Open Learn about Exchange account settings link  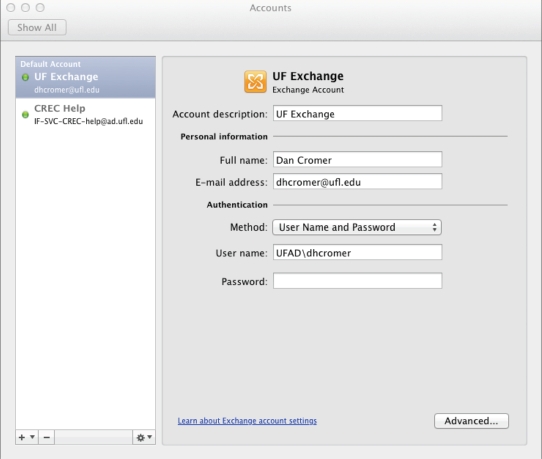[x=247, y=421]
